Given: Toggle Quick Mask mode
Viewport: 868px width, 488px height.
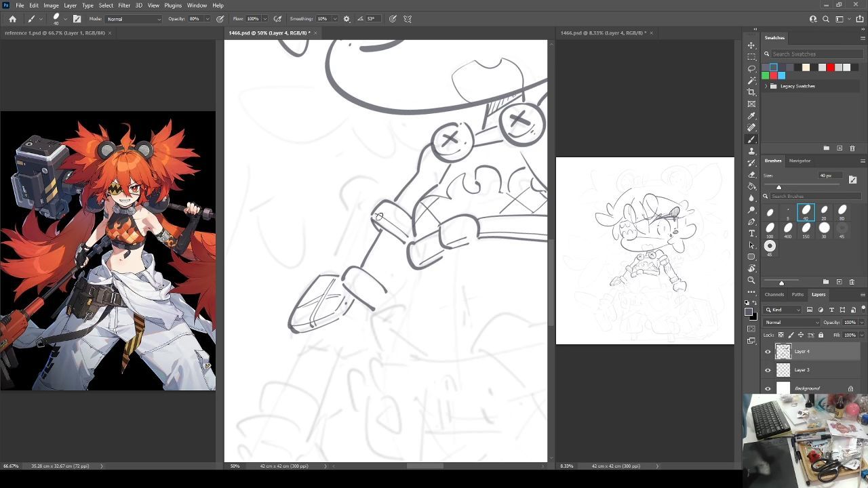Looking at the screenshot, I should (751, 329).
